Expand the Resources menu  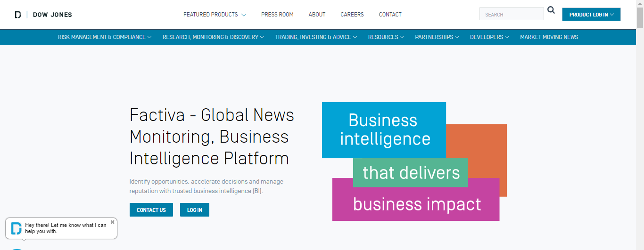pyautogui.click(x=386, y=37)
